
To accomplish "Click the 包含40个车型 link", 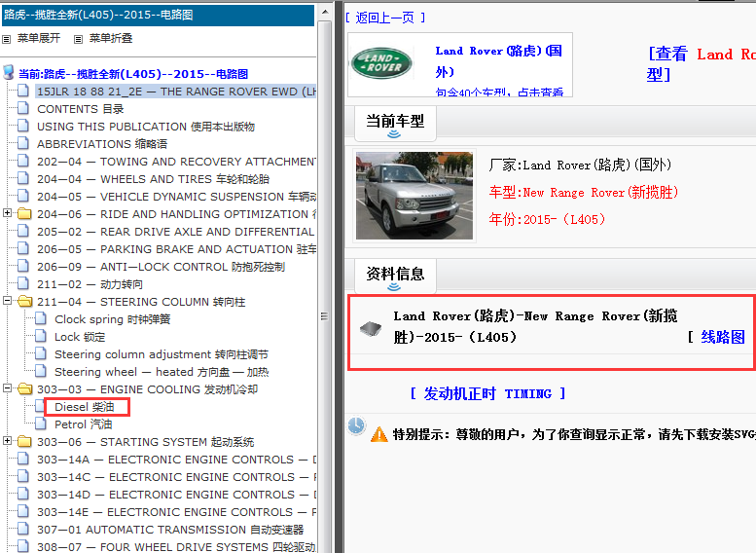I will 499,92.
